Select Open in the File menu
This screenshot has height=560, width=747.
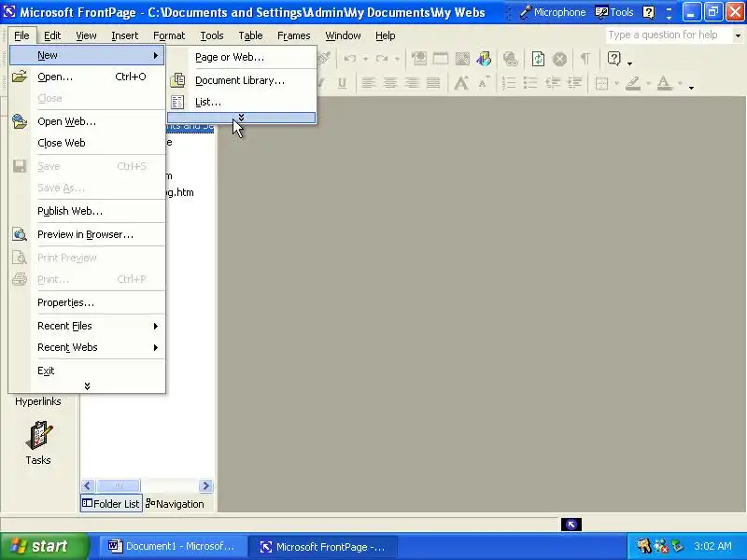pos(87,77)
